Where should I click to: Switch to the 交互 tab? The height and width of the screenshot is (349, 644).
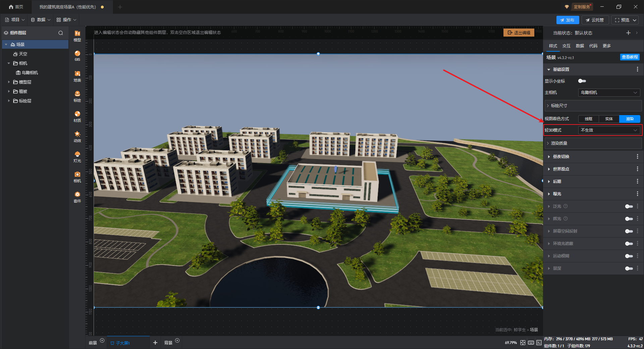click(x=566, y=46)
